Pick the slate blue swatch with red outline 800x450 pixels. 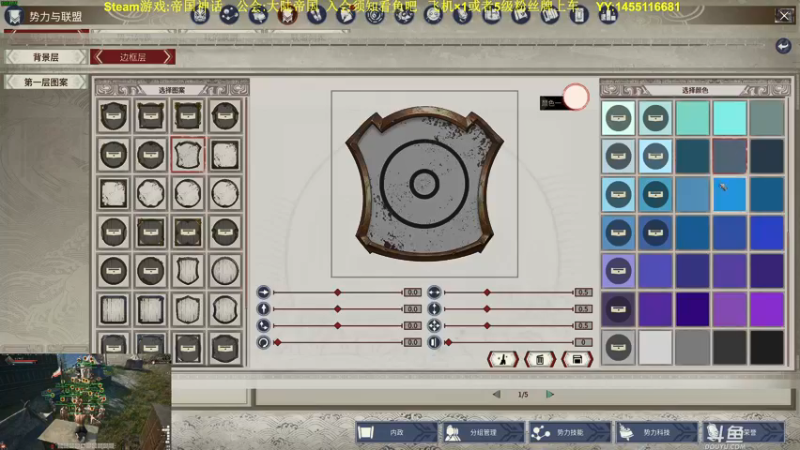click(730, 156)
